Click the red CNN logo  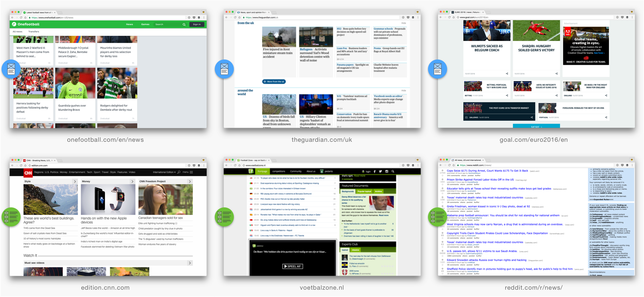28,173
